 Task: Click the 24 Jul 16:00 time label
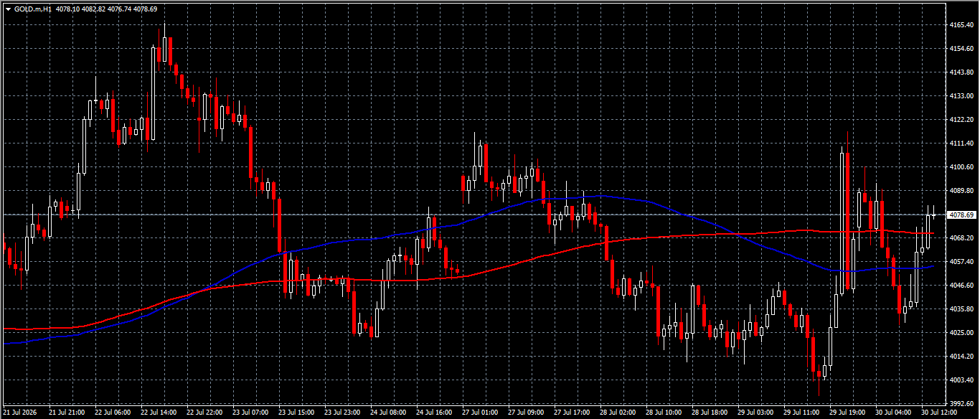[434, 413]
